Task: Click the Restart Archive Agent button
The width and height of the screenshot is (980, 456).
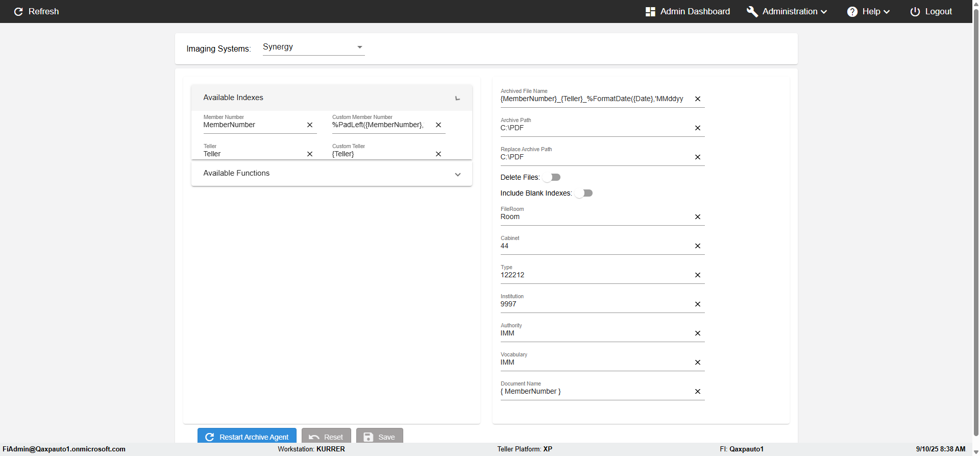Action: 247,437
